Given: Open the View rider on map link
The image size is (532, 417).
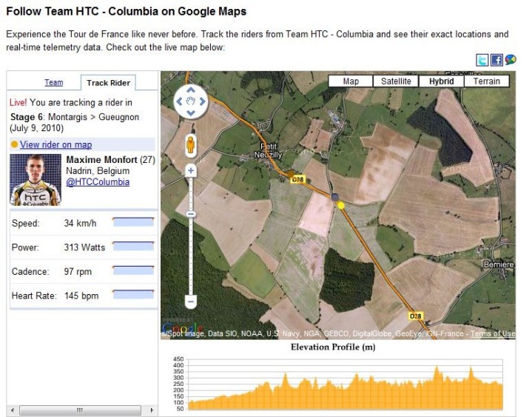Looking at the screenshot, I should coord(55,144).
